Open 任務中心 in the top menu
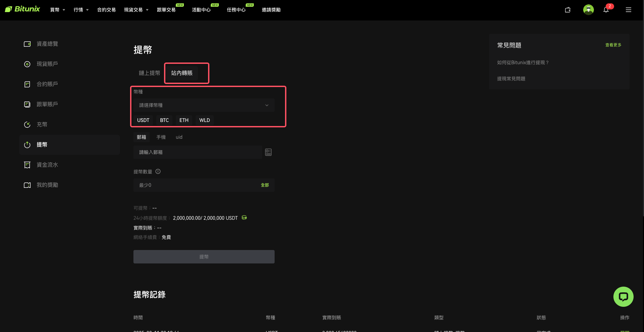 point(236,10)
